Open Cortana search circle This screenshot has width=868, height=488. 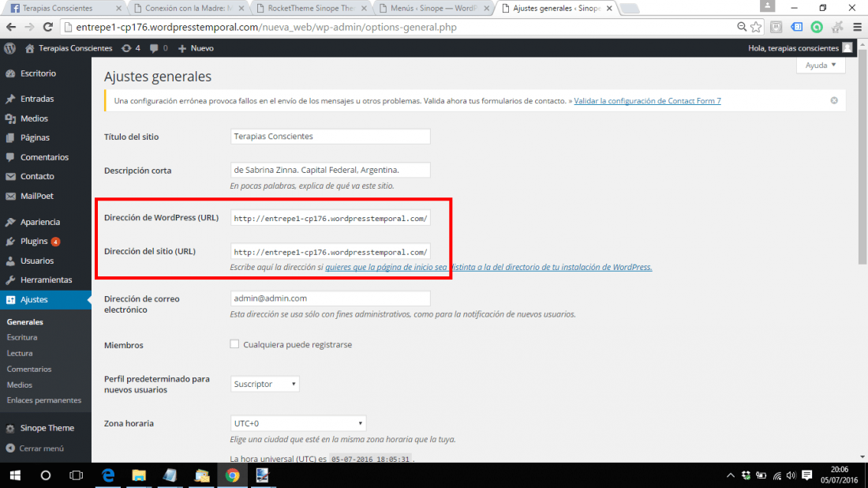46,476
